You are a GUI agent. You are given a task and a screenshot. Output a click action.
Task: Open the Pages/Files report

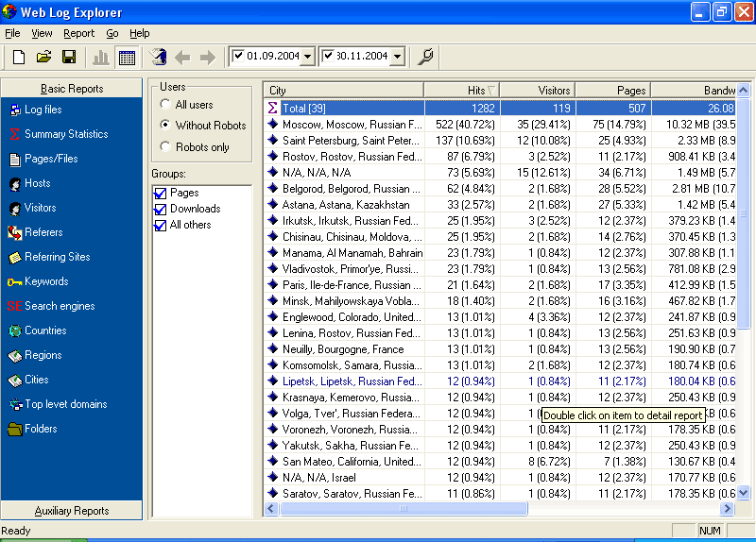43,159
